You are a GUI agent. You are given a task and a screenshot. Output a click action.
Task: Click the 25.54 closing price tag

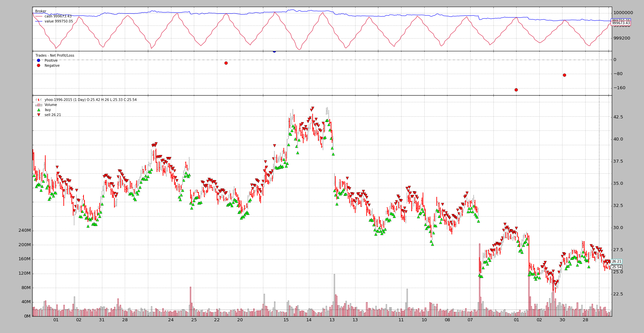pyautogui.click(x=616, y=267)
